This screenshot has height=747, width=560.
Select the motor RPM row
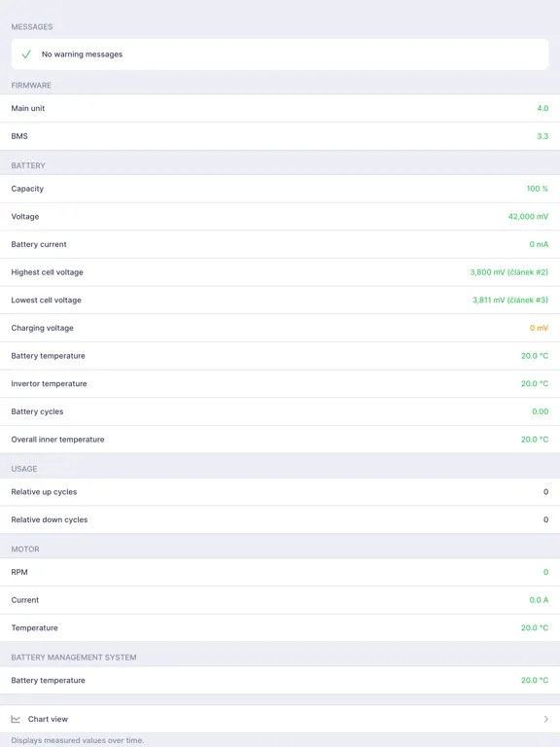[280, 572]
